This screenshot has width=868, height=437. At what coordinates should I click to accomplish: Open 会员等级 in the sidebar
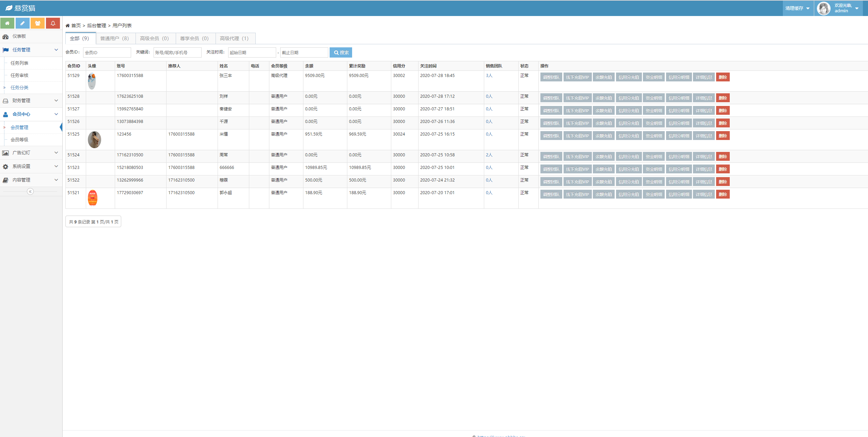(x=19, y=140)
